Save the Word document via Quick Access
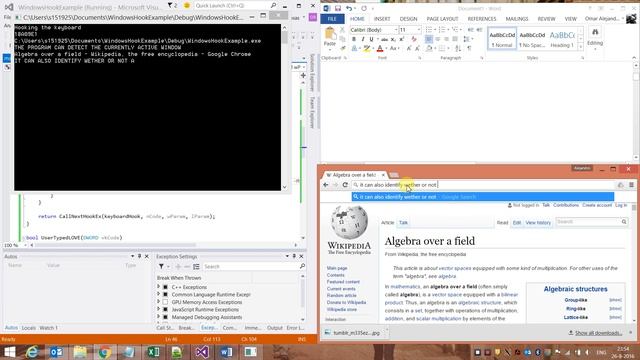Viewport: 640px width, 360px height. (338, 8)
